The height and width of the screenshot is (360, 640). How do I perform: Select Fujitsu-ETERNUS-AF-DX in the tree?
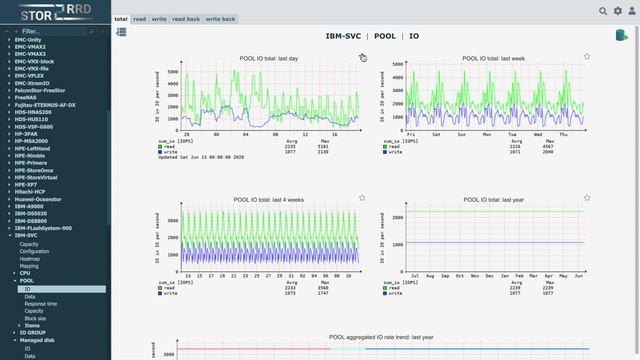point(45,105)
